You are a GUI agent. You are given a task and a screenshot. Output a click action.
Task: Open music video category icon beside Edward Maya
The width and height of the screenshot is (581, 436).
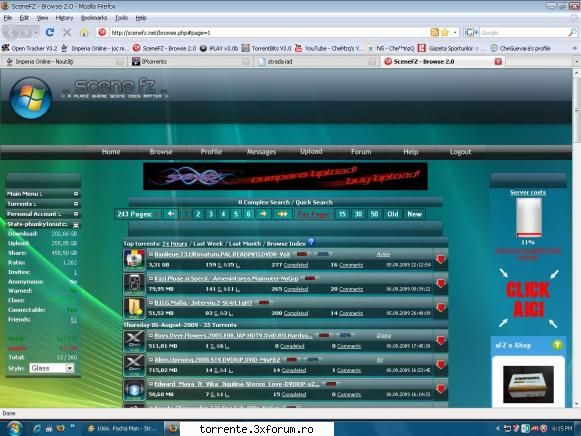point(134,389)
